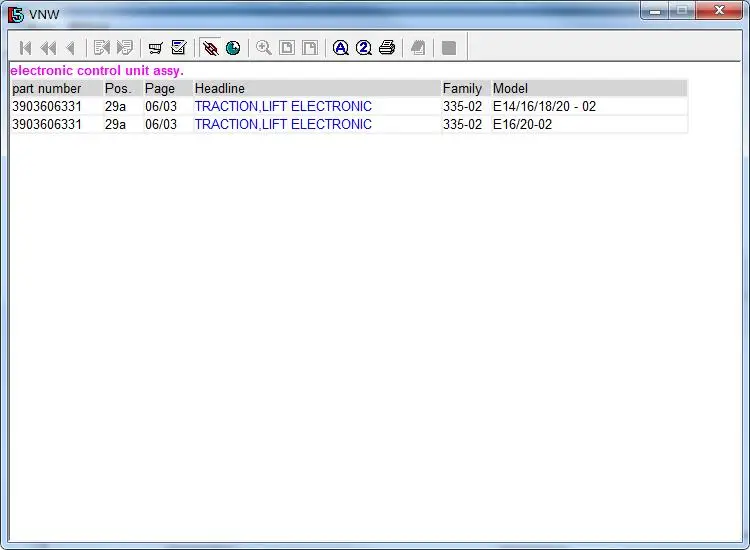Click the double-left rewind arrow icon
Screen dimensions: 750x550
(x=48, y=48)
